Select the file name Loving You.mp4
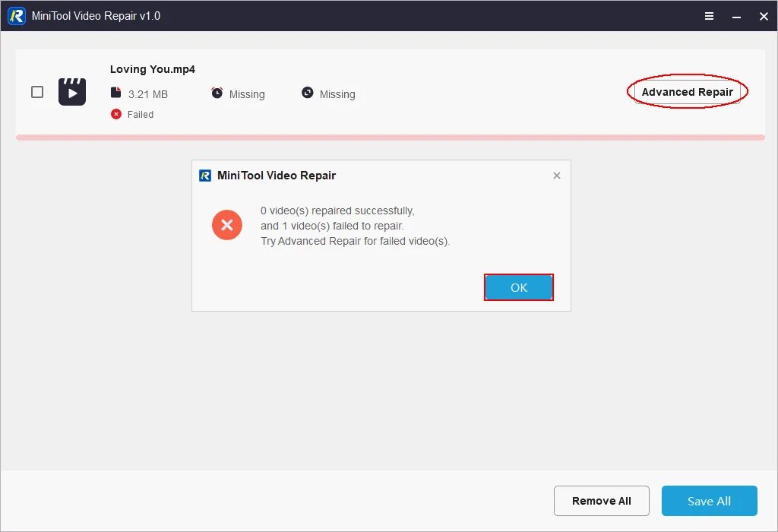This screenshot has height=532, width=778. point(152,69)
